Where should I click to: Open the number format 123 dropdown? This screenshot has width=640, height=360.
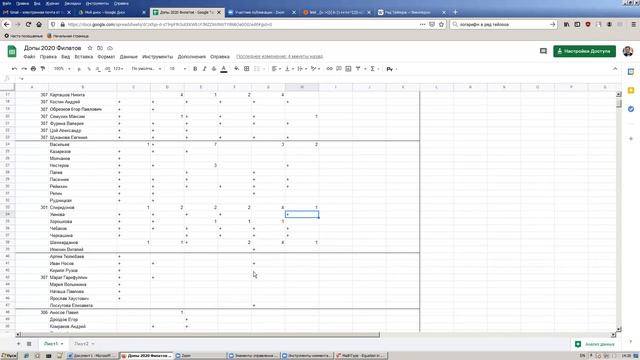pyautogui.click(x=118, y=69)
